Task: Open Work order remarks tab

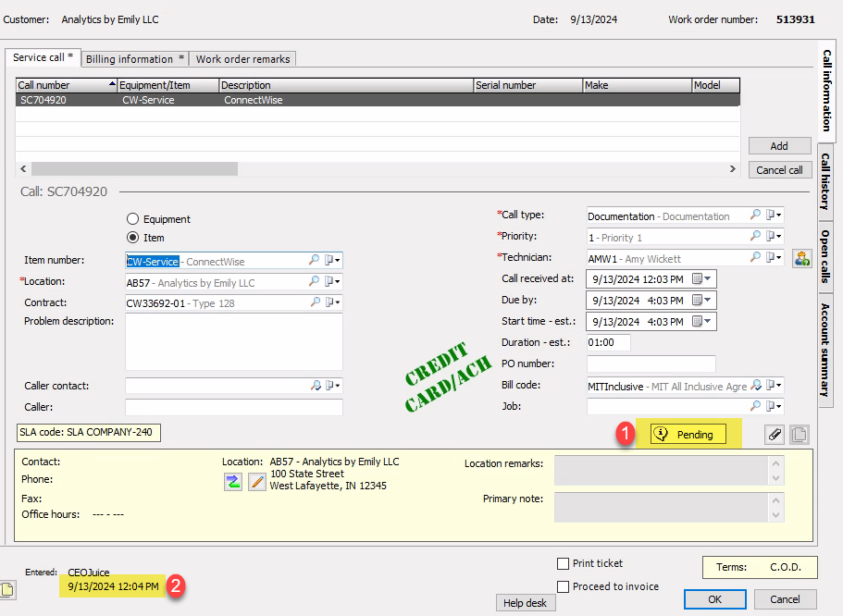Action: (242, 59)
